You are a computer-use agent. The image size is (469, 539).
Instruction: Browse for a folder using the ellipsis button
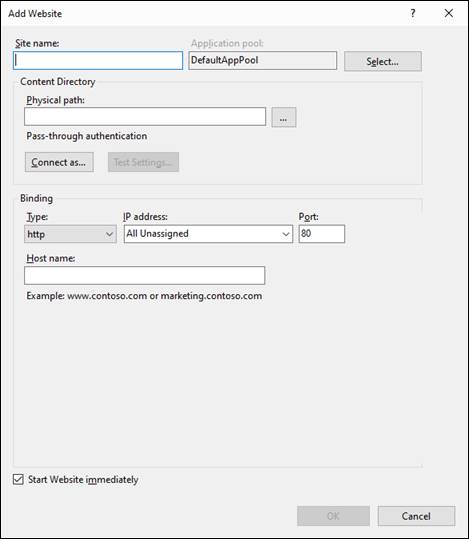pyautogui.click(x=283, y=118)
